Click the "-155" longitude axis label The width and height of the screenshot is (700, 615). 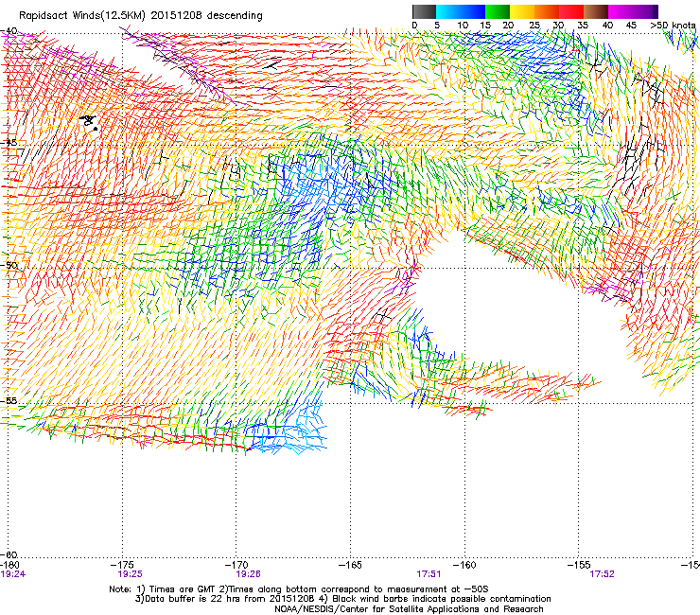[x=579, y=565]
